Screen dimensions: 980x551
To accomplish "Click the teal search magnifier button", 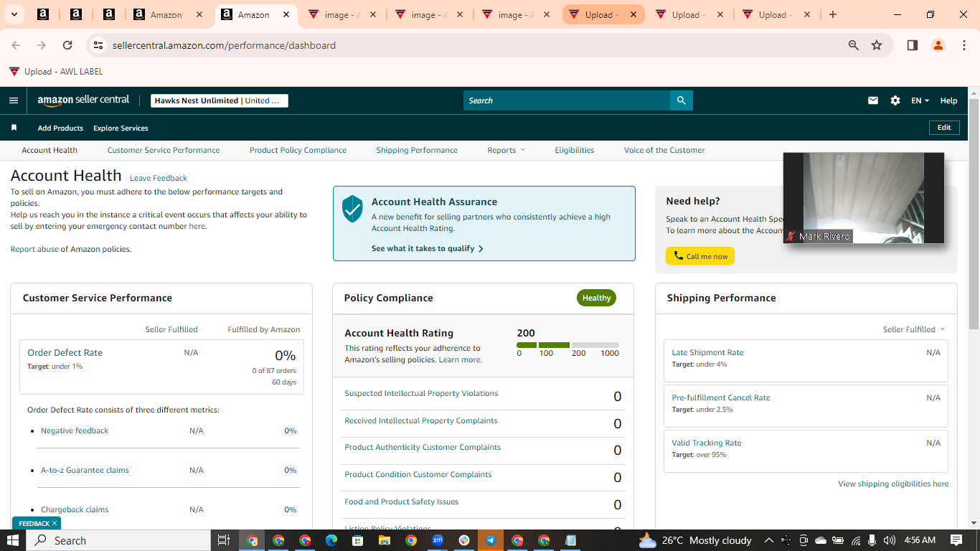I will [x=681, y=100].
